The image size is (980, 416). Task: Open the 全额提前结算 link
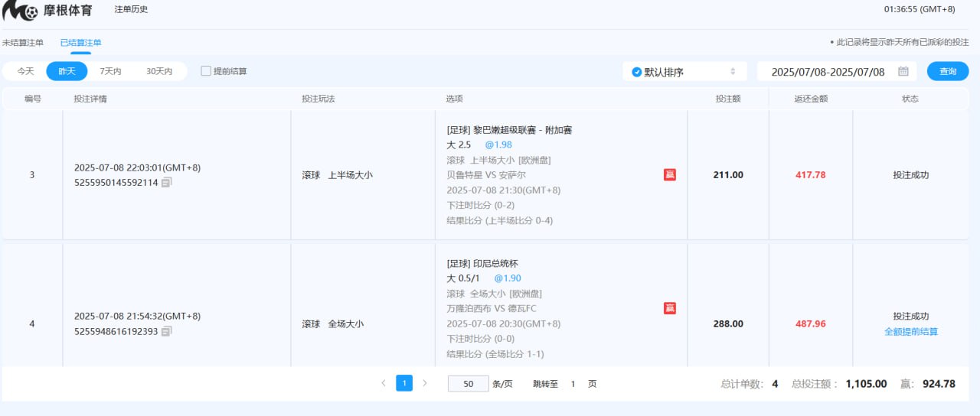click(910, 332)
